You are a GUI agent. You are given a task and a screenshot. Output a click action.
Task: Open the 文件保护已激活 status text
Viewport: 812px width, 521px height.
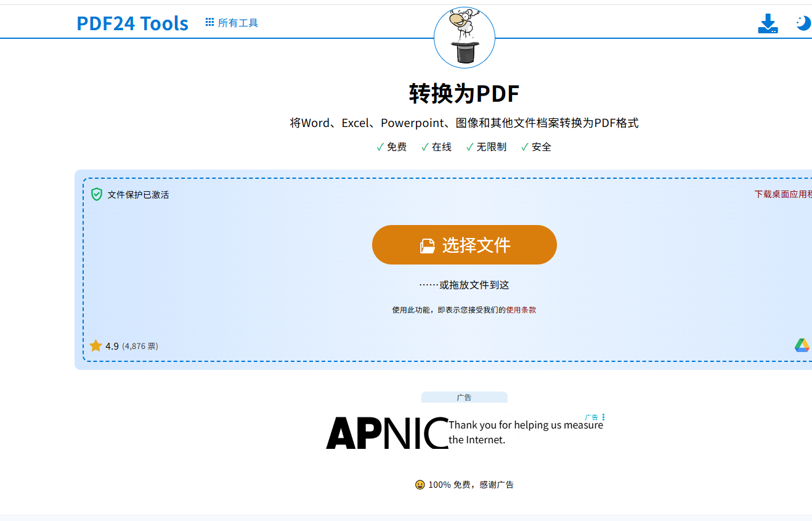click(x=138, y=195)
